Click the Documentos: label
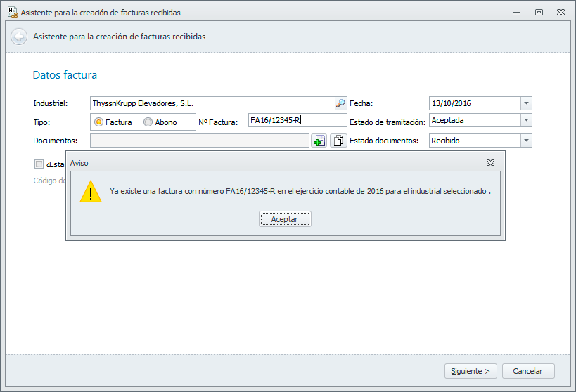The width and height of the screenshot is (576, 392). (x=56, y=141)
